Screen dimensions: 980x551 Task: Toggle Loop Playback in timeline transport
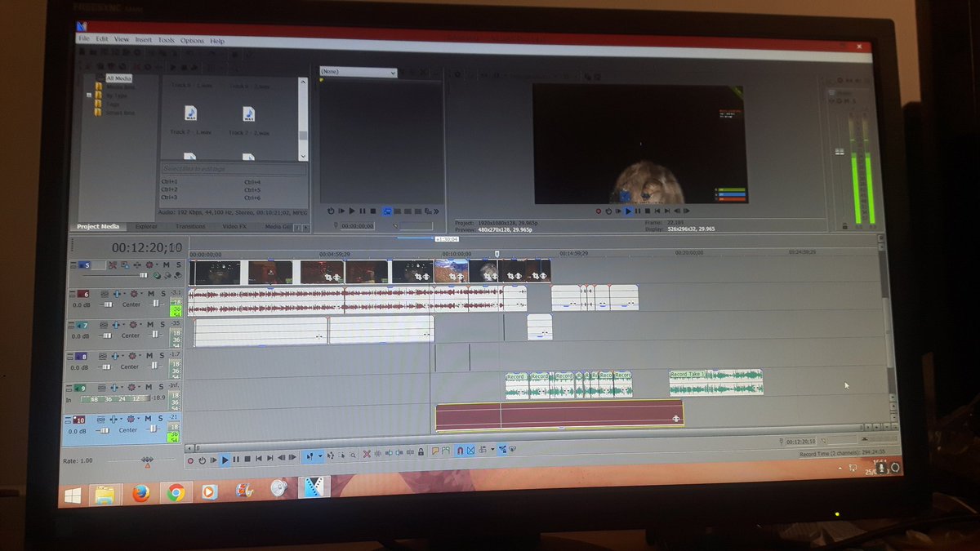202,461
